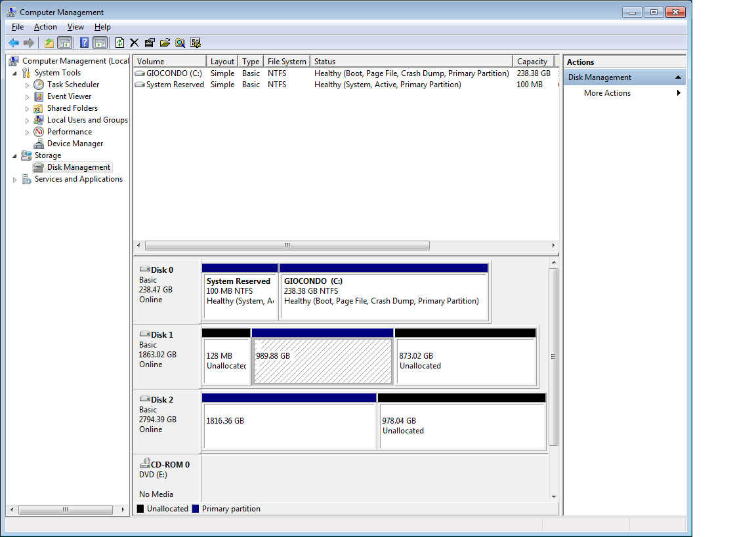This screenshot has height=537, width=756.
Task: Click the volume list horizontal scrollbar thumb
Action: [287, 246]
